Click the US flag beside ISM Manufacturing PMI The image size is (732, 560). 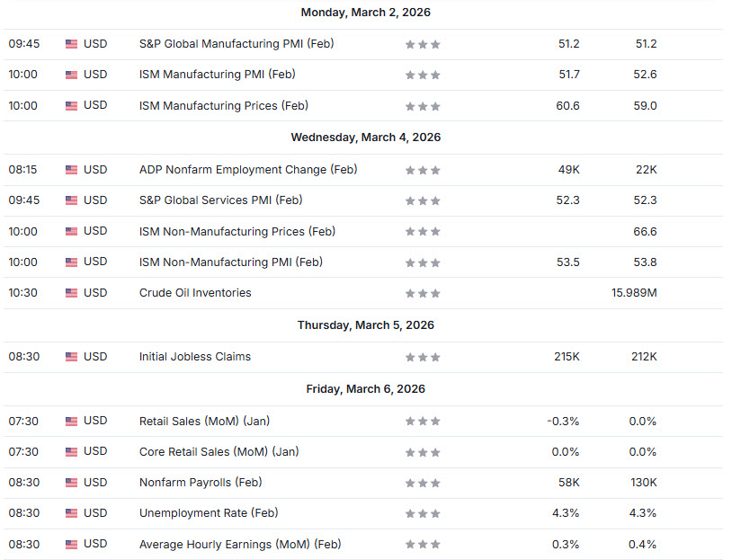71,75
